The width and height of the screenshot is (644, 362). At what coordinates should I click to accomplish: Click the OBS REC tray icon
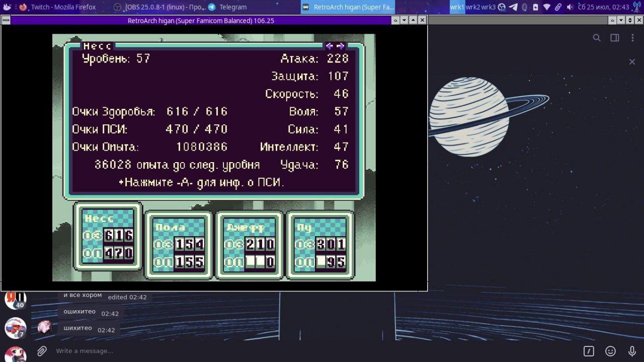click(502, 7)
